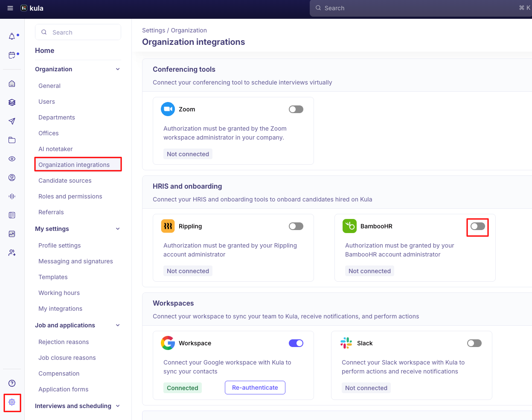Open notifications from the sidebar bell icon
The height and width of the screenshot is (420, 532).
tap(12, 36)
